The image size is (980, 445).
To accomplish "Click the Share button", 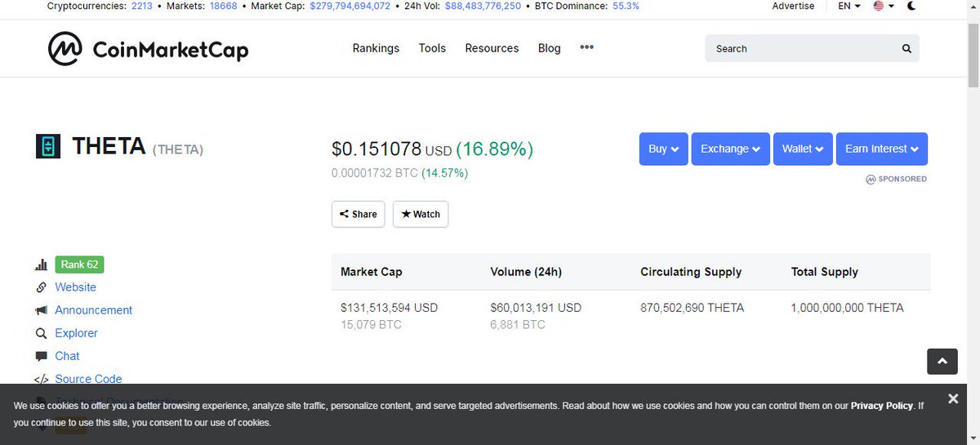I will [358, 214].
